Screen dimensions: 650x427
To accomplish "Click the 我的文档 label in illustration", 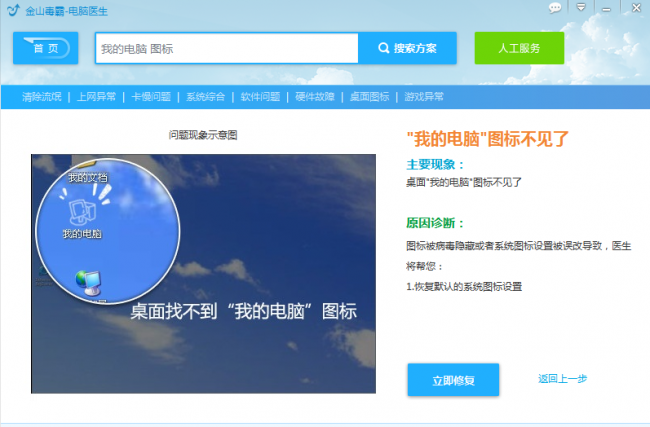I will tap(88, 177).
